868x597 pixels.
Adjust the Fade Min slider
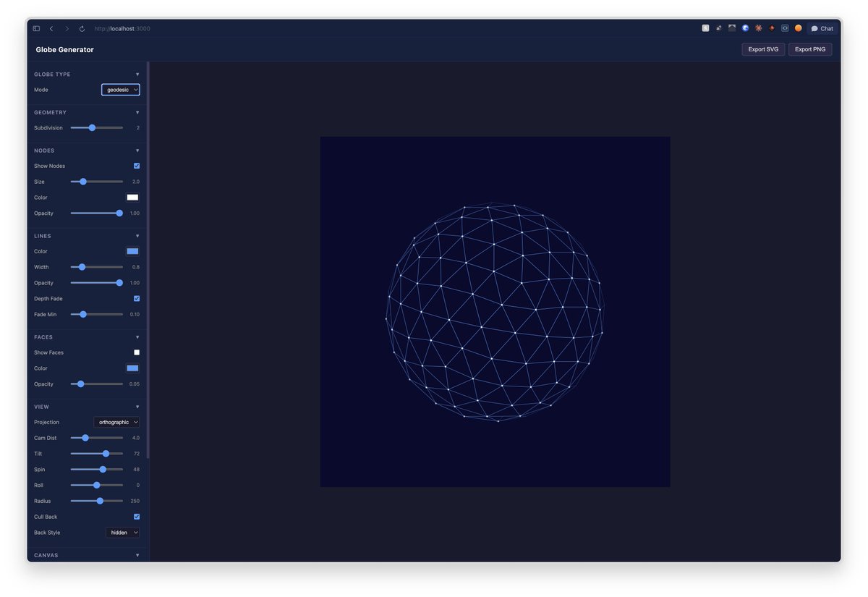point(96,314)
